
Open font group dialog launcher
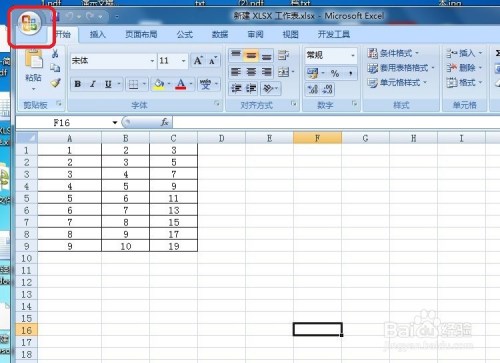(217, 104)
